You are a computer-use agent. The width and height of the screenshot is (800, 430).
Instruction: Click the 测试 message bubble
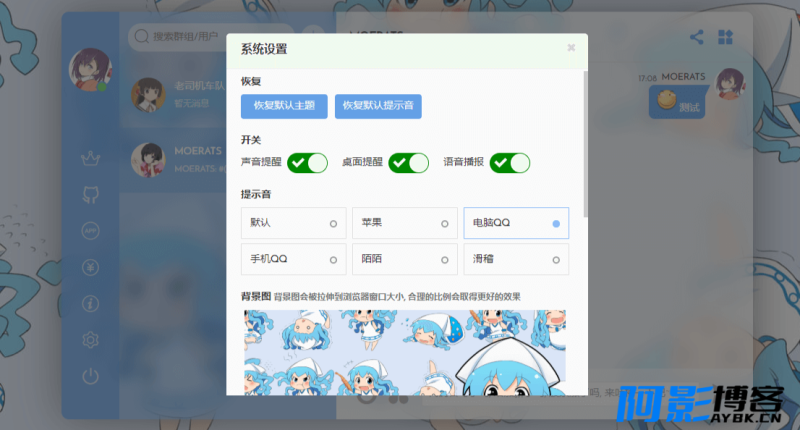[677, 102]
